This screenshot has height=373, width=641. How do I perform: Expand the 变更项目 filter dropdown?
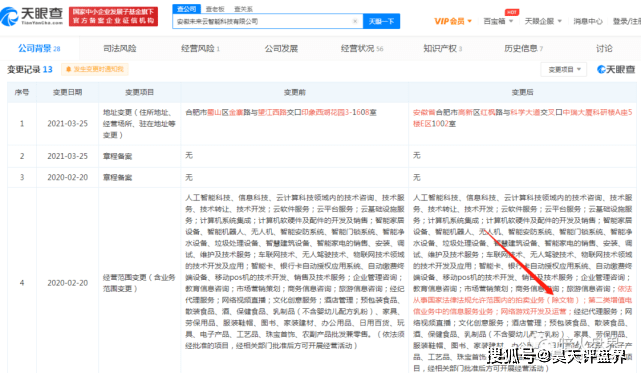point(564,70)
